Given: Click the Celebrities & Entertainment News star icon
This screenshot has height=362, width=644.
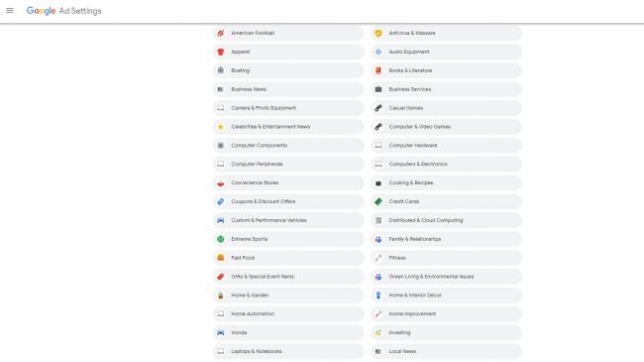Looking at the screenshot, I should (221, 127).
